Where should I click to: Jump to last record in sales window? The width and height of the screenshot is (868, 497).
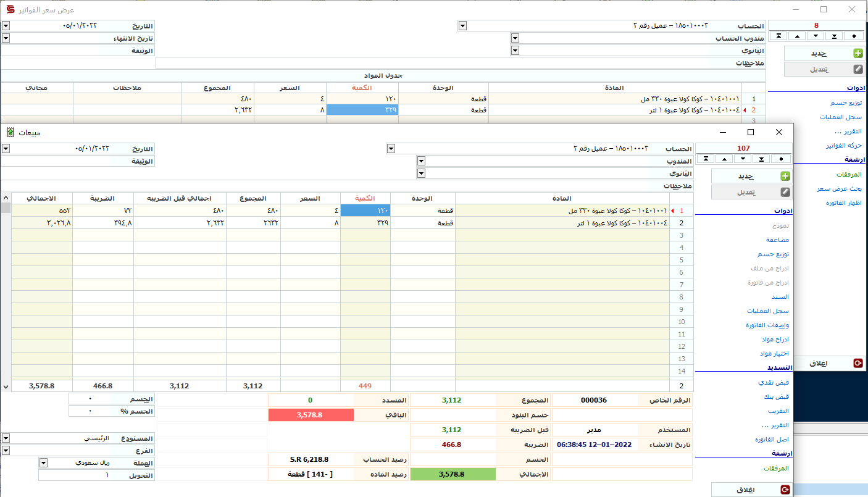762,159
